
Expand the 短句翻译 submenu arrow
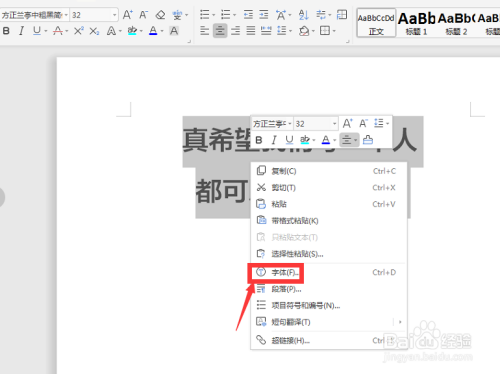point(400,322)
